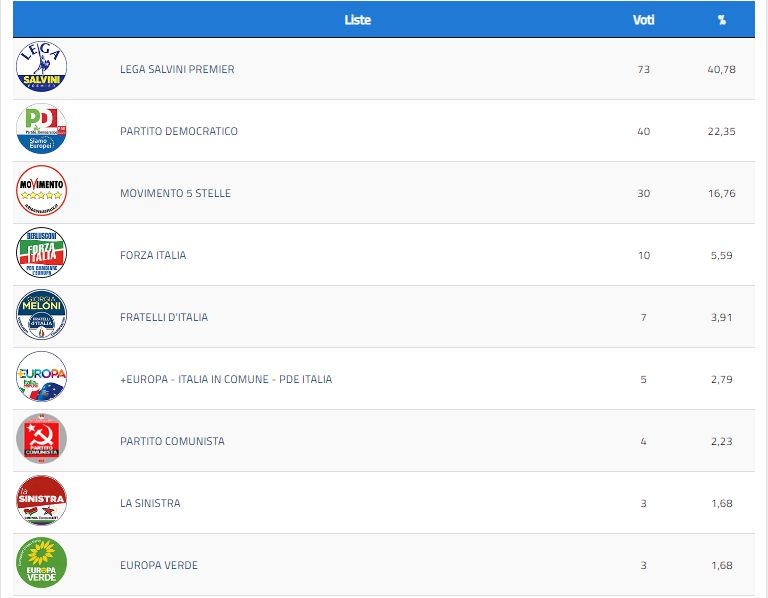This screenshot has height=598, width=768.
Task: Select the FORZA ITALIA list name
Action: point(153,255)
